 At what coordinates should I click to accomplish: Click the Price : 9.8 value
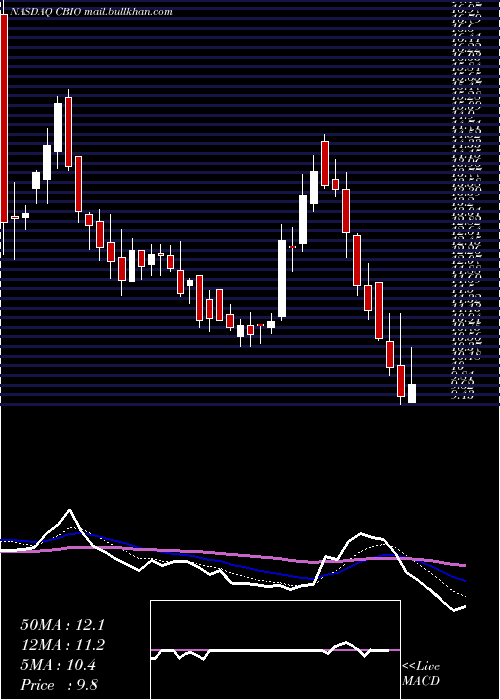coord(59,685)
